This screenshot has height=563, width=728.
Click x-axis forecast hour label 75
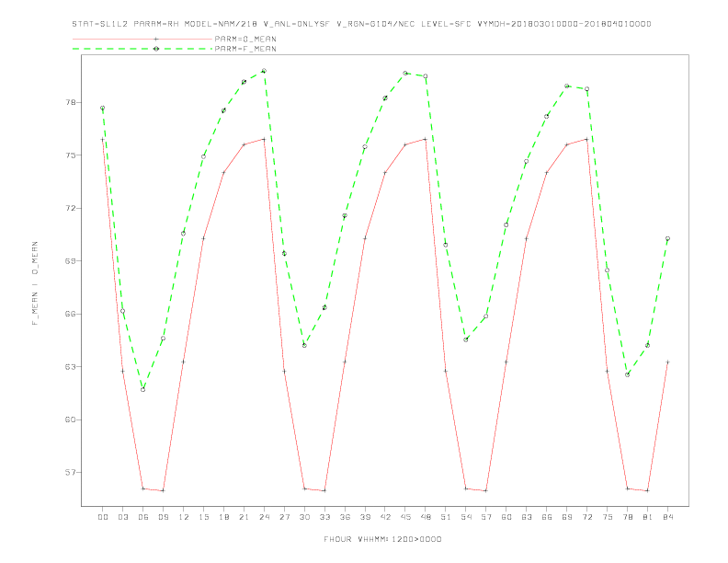click(608, 517)
